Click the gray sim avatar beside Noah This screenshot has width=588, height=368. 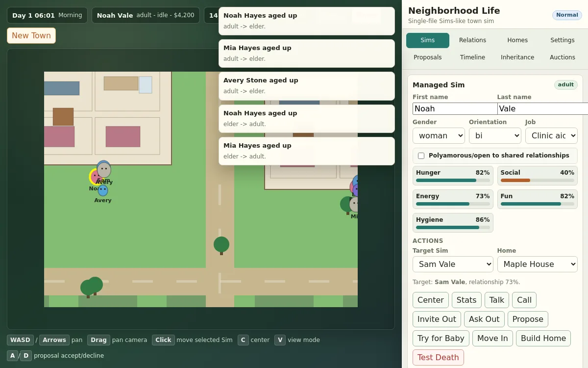[x=104, y=170]
